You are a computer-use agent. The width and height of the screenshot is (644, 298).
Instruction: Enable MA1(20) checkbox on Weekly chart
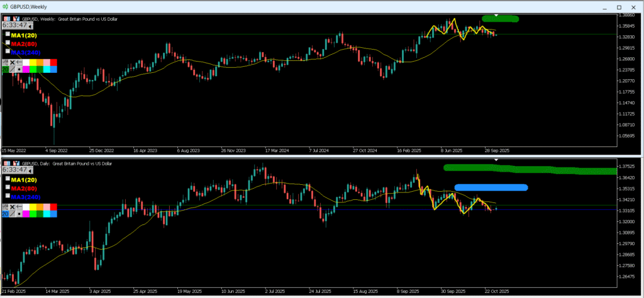[8, 35]
